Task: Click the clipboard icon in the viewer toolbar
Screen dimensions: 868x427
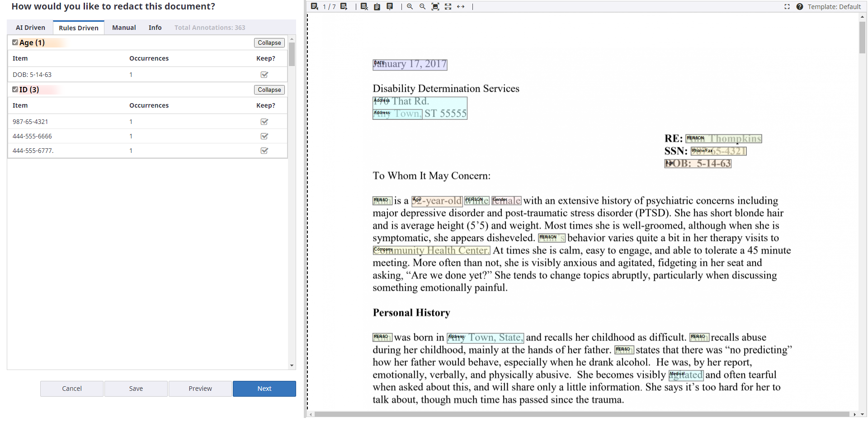Action: (377, 6)
